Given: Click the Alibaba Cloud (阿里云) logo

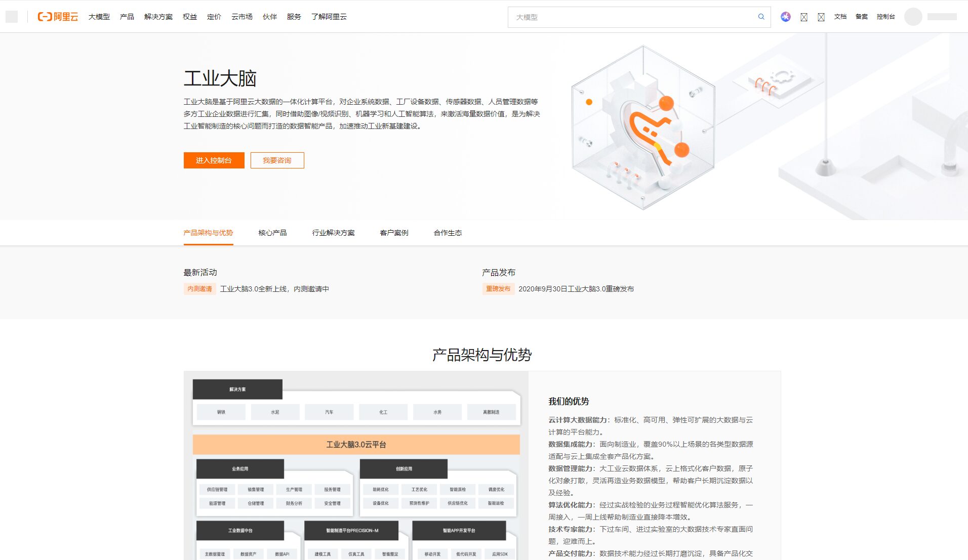Looking at the screenshot, I should [57, 17].
